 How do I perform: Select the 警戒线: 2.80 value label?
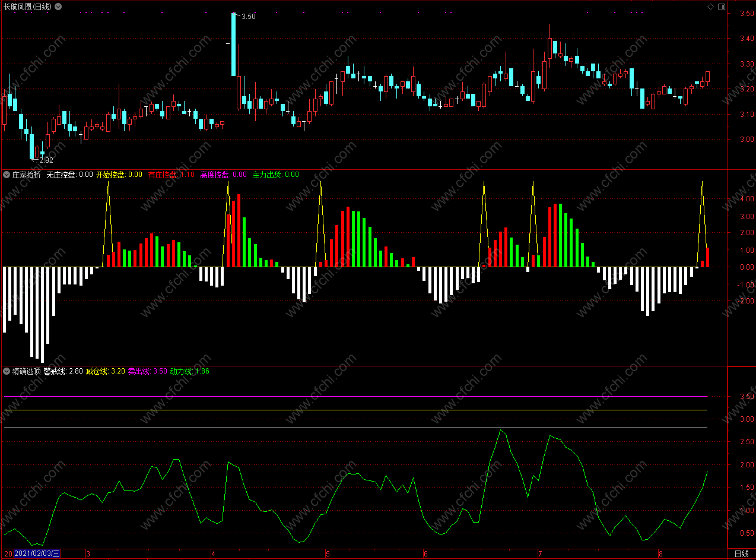(63, 371)
